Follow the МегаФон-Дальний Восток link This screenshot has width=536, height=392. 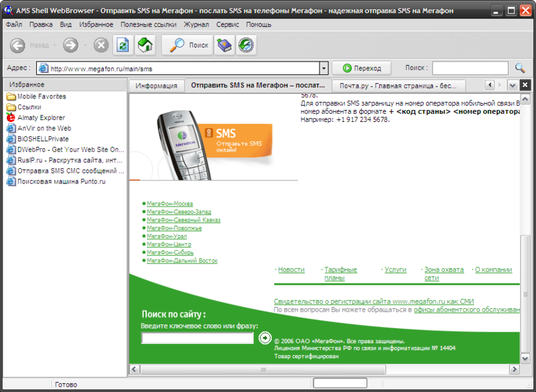coord(182,261)
